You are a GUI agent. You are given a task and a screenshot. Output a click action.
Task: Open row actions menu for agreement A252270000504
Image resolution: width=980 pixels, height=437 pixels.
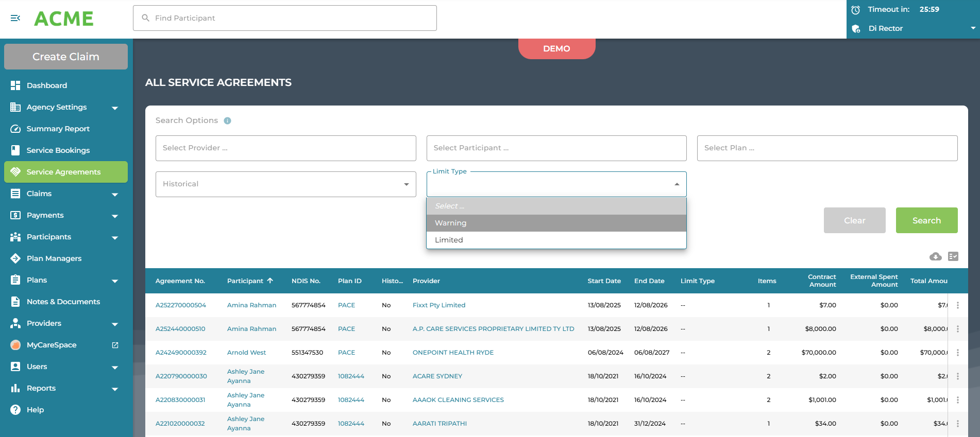tap(957, 305)
